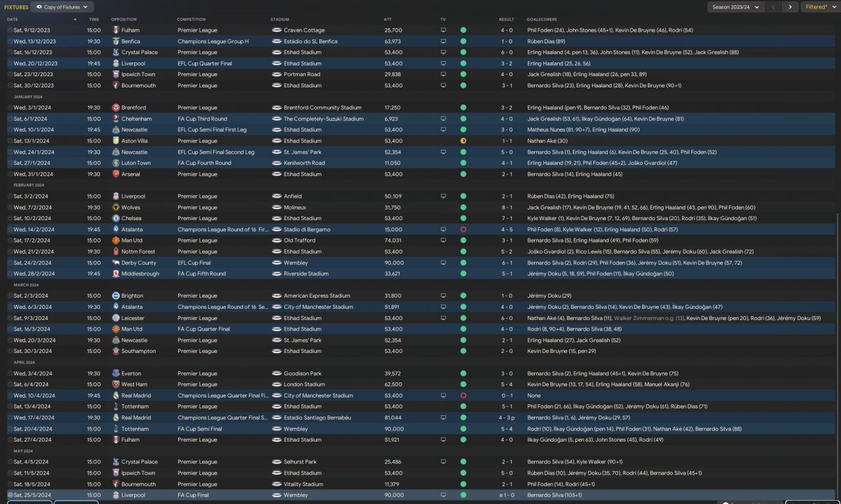The height and width of the screenshot is (504, 841).
Task: Open the EFL Cup Quarter Final competition link
Action: point(204,64)
